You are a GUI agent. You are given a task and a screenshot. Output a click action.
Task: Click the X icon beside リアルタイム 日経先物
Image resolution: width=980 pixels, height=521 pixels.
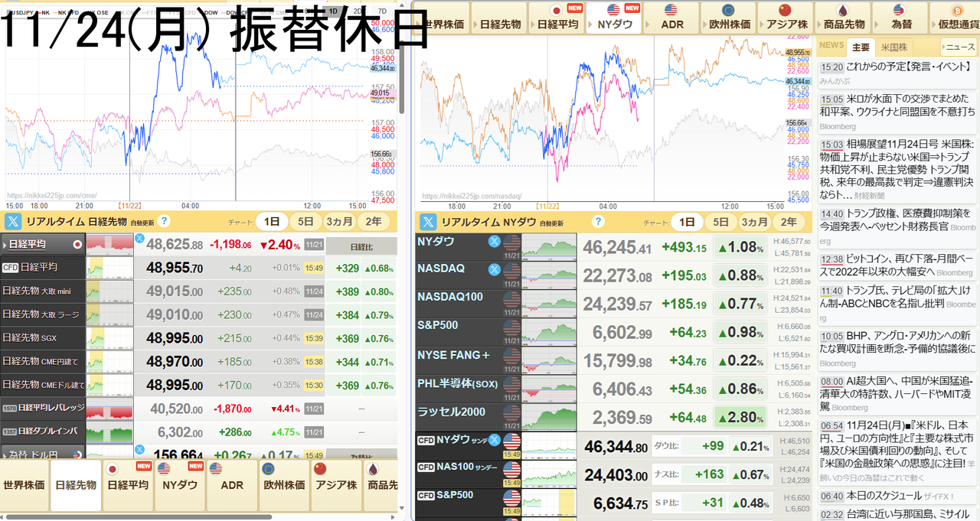pos(15,222)
